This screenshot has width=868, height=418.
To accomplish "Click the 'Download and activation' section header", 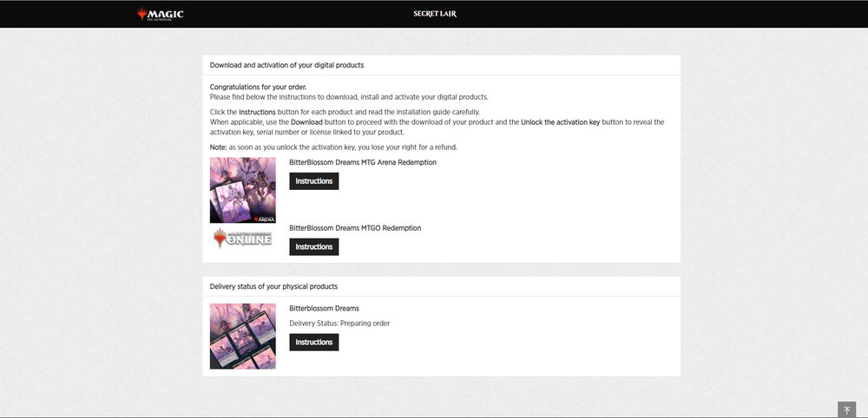I will (x=286, y=65).
